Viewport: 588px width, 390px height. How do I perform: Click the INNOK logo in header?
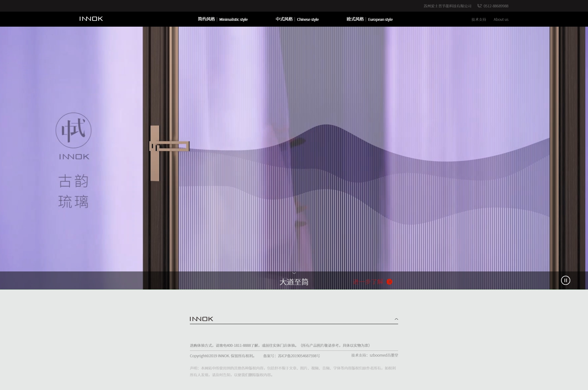[91, 19]
